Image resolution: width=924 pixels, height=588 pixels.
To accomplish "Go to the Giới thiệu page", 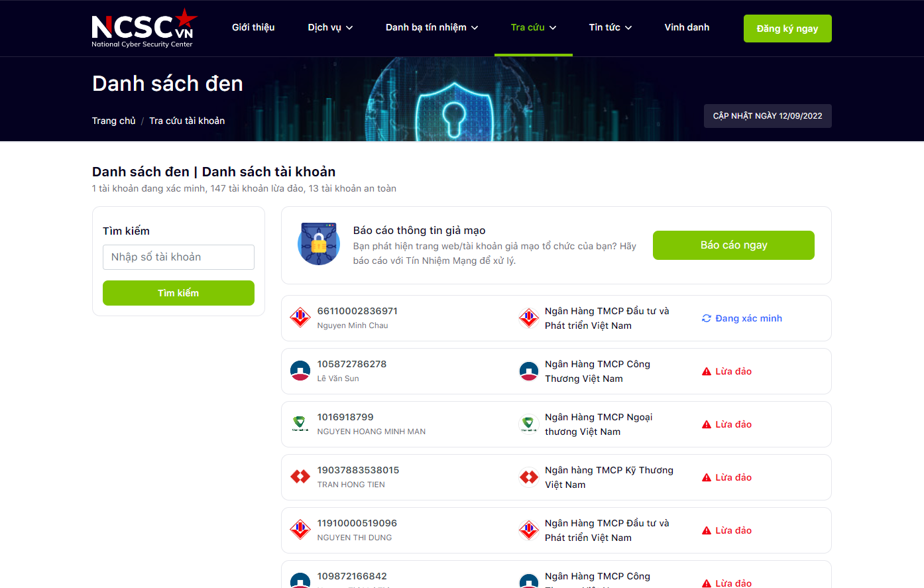I will pyautogui.click(x=253, y=27).
